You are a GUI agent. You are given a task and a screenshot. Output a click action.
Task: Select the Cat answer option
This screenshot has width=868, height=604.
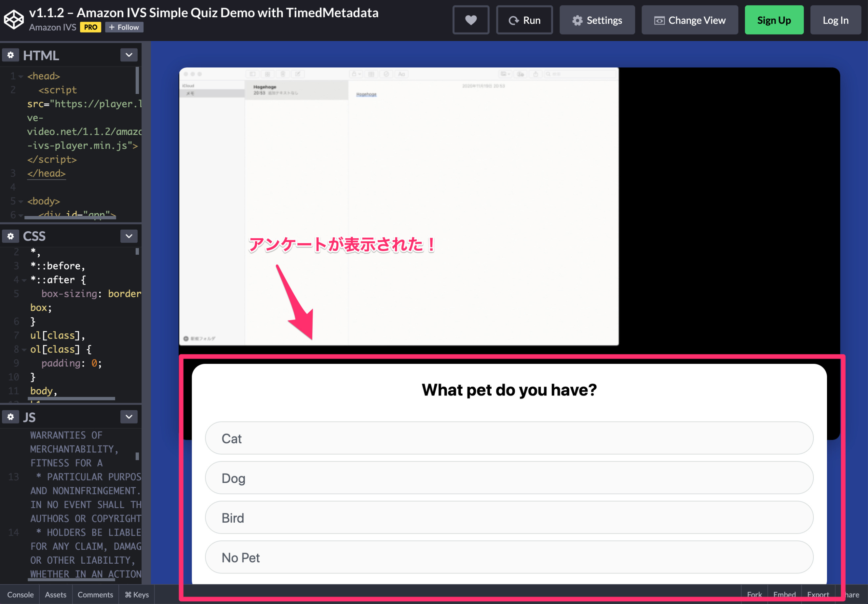pyautogui.click(x=509, y=438)
